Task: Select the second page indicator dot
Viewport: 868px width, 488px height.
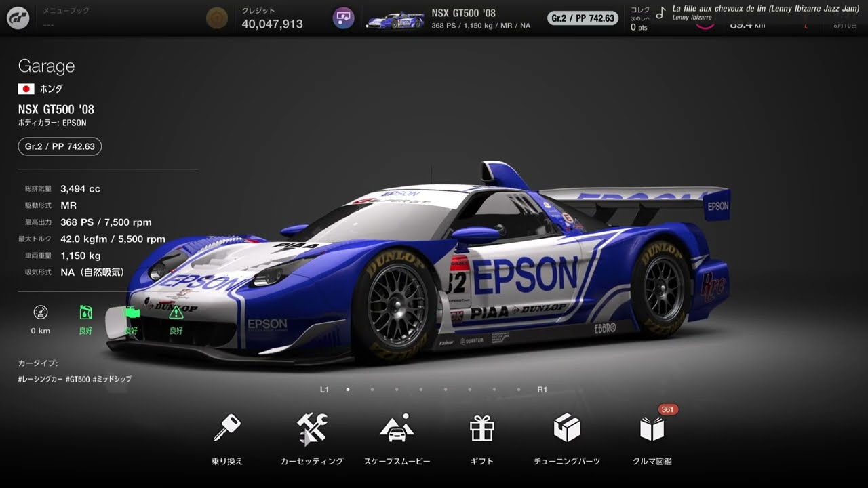Action: coord(372,390)
